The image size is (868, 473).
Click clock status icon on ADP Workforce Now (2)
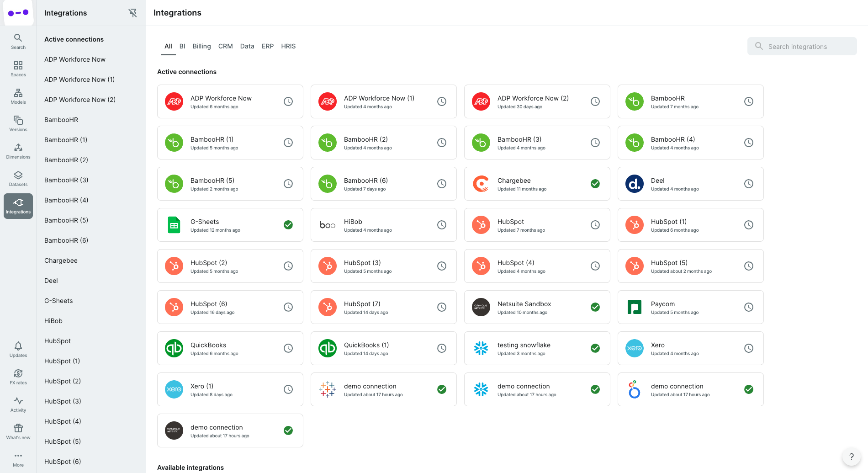tap(595, 101)
